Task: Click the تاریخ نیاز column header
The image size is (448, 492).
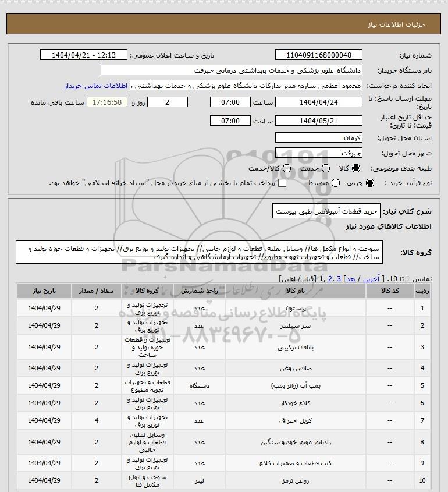Action: pos(44,291)
